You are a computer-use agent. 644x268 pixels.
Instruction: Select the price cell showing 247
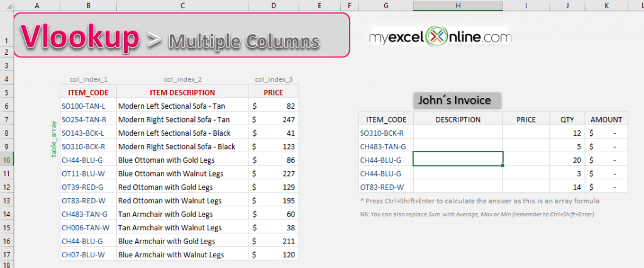click(x=273, y=120)
